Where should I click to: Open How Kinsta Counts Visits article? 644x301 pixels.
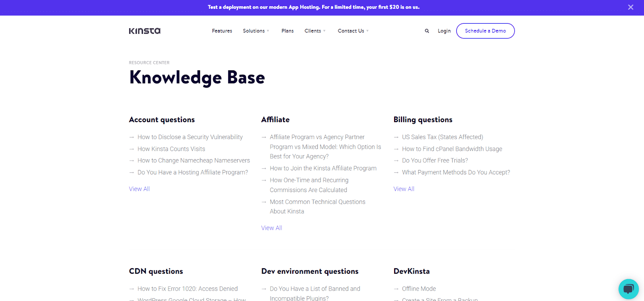(x=171, y=149)
